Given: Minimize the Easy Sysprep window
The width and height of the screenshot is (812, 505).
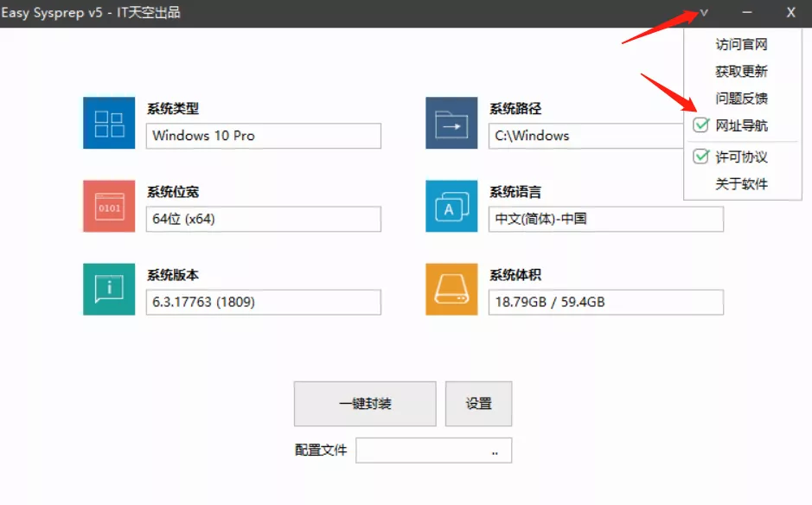Looking at the screenshot, I should [747, 13].
